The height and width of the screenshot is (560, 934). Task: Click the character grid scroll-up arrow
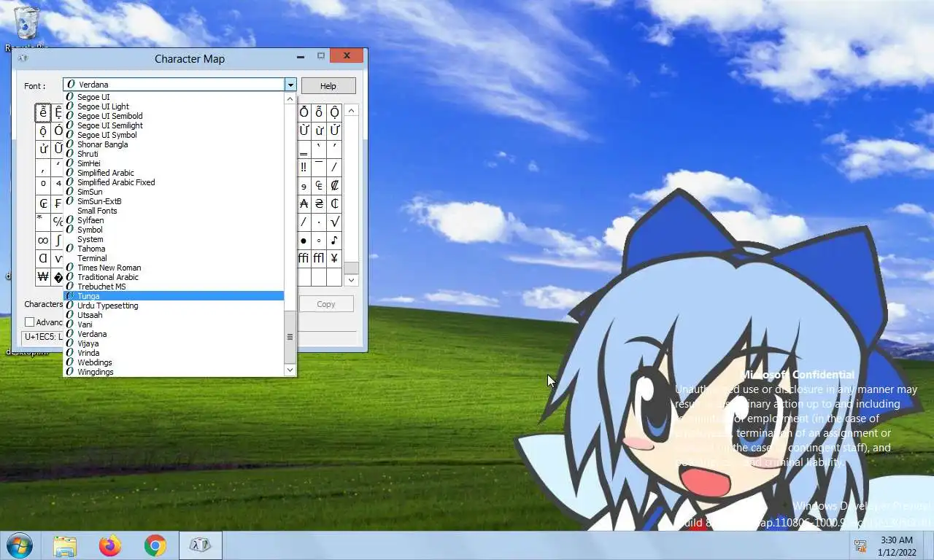[x=351, y=111]
